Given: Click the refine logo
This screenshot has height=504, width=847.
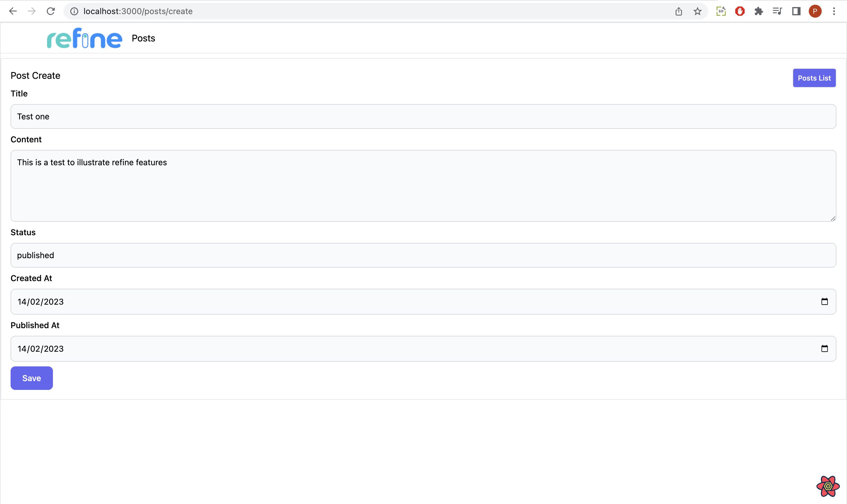Looking at the screenshot, I should pos(84,39).
